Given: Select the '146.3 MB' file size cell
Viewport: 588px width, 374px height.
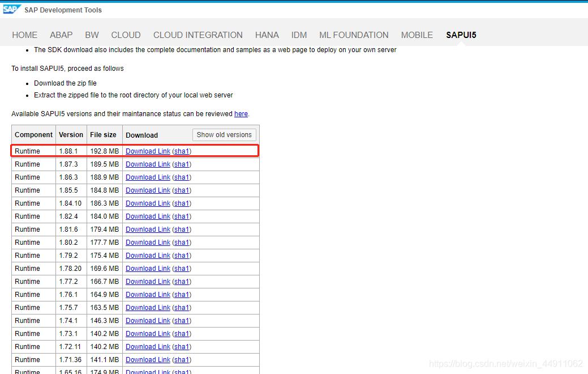Looking at the screenshot, I should pos(105,321).
